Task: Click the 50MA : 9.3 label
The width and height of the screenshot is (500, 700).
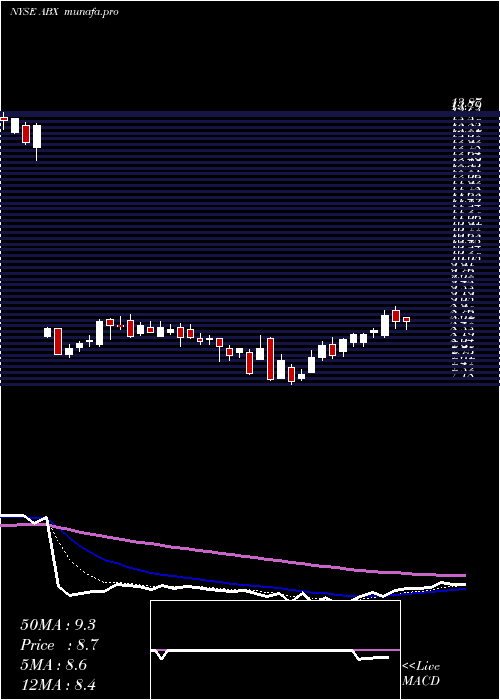Action: pos(58,625)
